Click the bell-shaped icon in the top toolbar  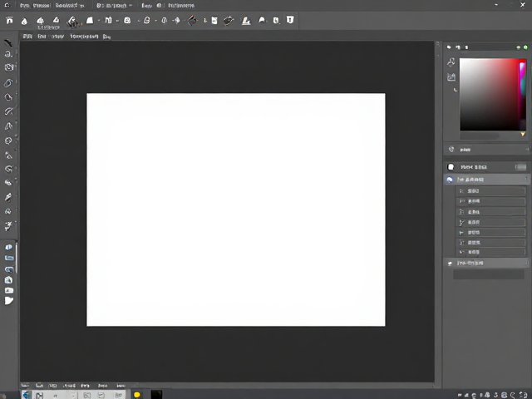click(262, 20)
